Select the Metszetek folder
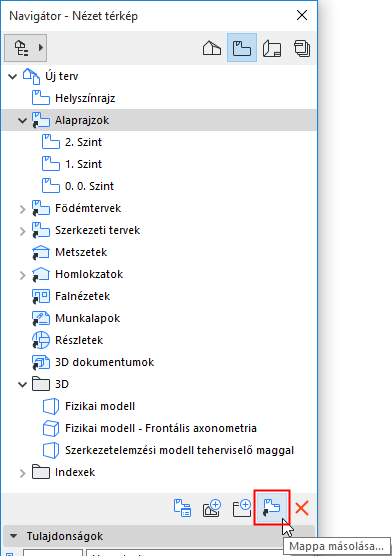 point(81,252)
